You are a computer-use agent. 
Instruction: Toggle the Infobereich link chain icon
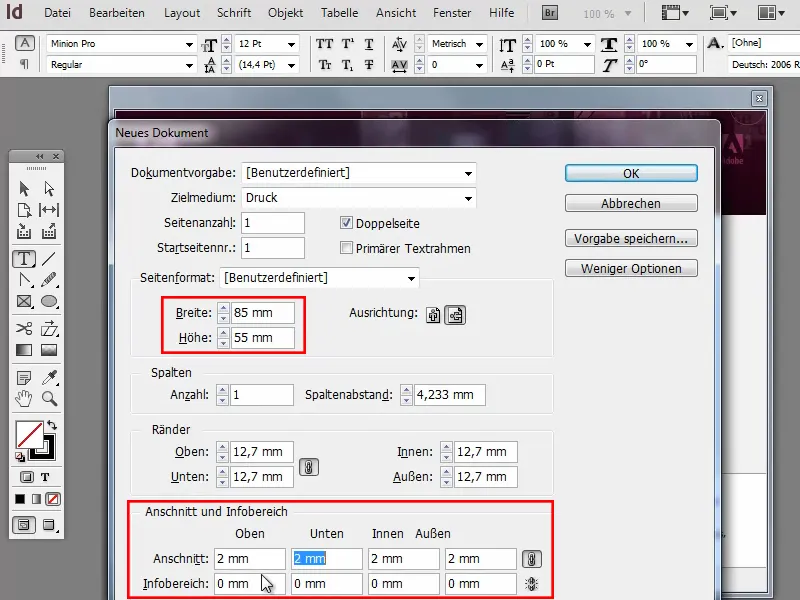(x=532, y=584)
